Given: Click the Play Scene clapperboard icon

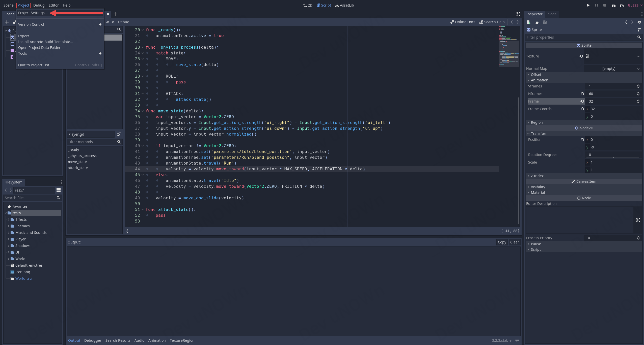Looking at the screenshot, I should pos(613,5).
